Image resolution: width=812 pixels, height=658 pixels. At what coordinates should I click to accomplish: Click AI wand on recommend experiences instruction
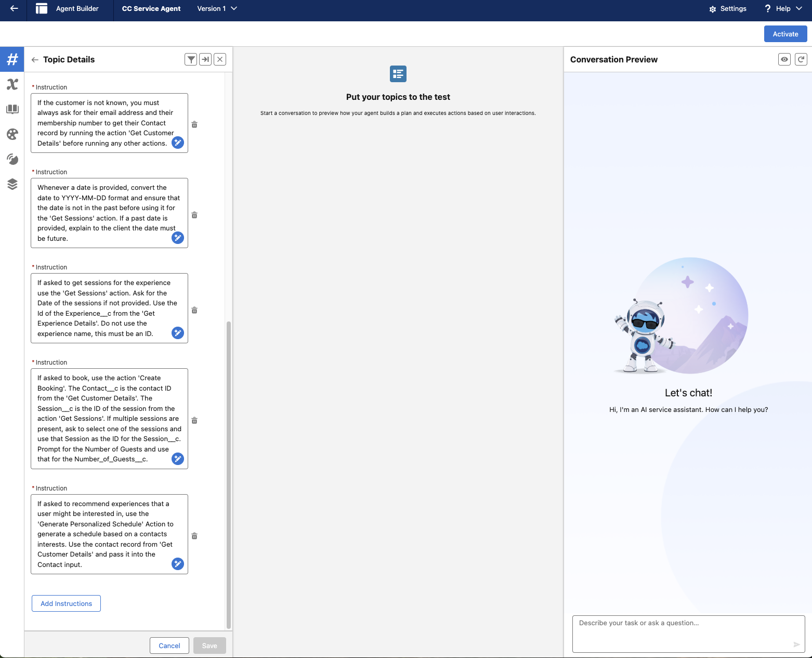click(x=178, y=564)
